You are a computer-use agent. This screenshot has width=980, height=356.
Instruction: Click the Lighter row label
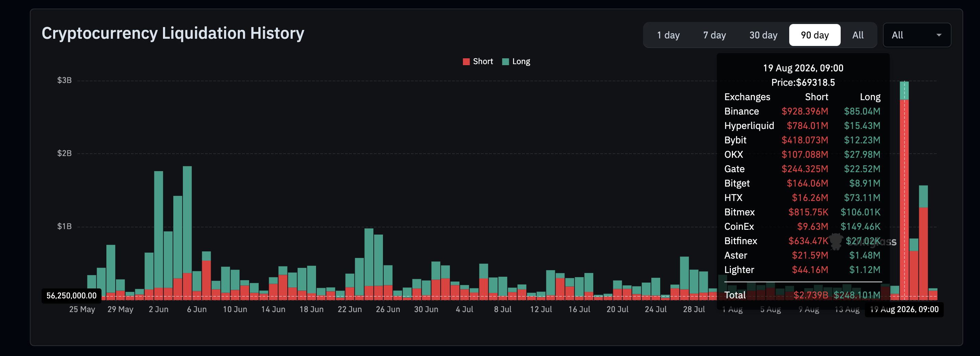click(x=739, y=270)
